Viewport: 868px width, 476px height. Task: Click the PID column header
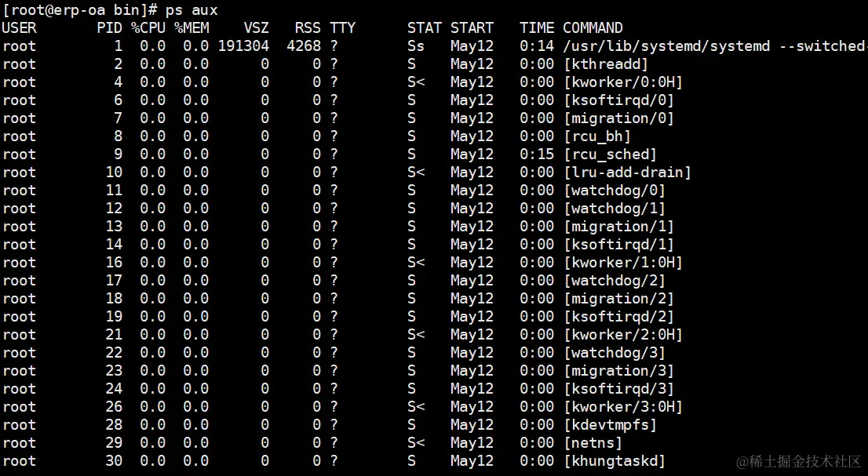coord(109,27)
